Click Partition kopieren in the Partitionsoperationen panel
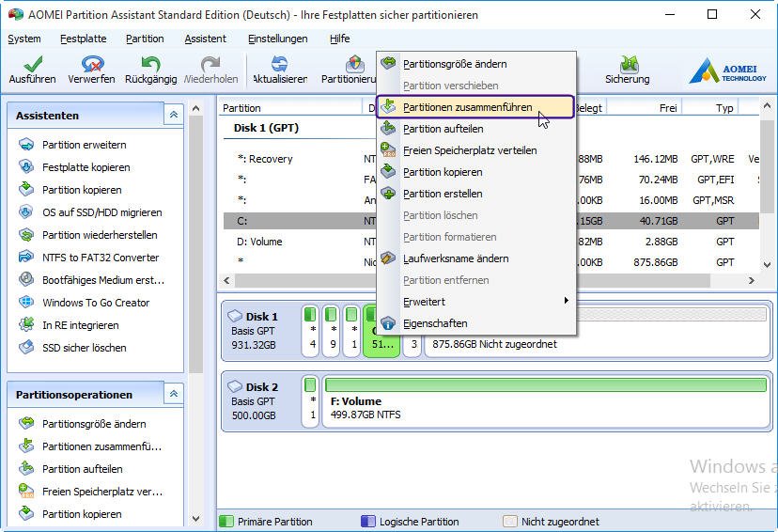The width and height of the screenshot is (778, 532). tap(82, 514)
